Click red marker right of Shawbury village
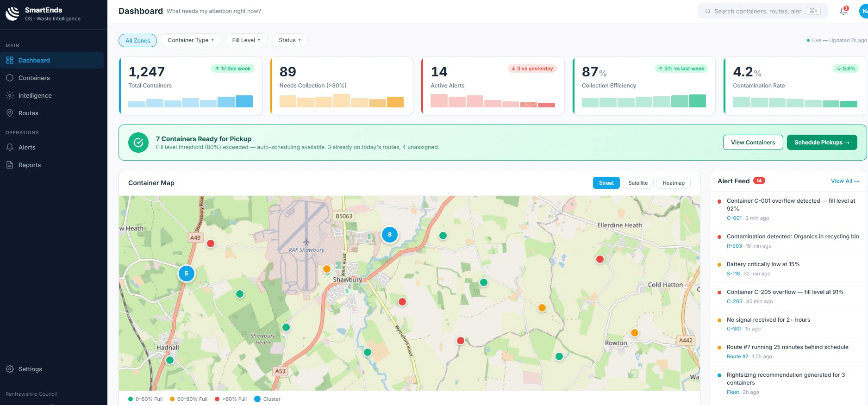 (x=402, y=302)
